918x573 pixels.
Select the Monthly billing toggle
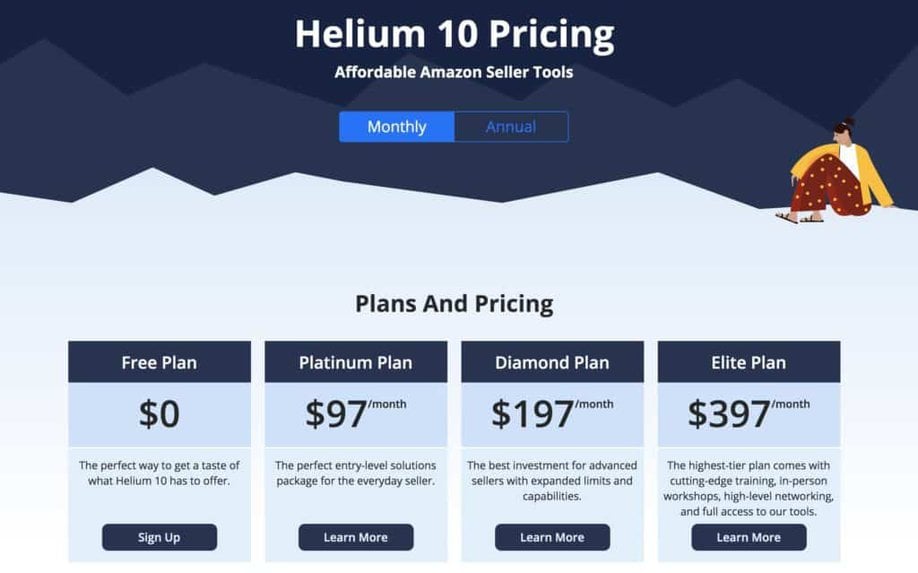pos(396,126)
